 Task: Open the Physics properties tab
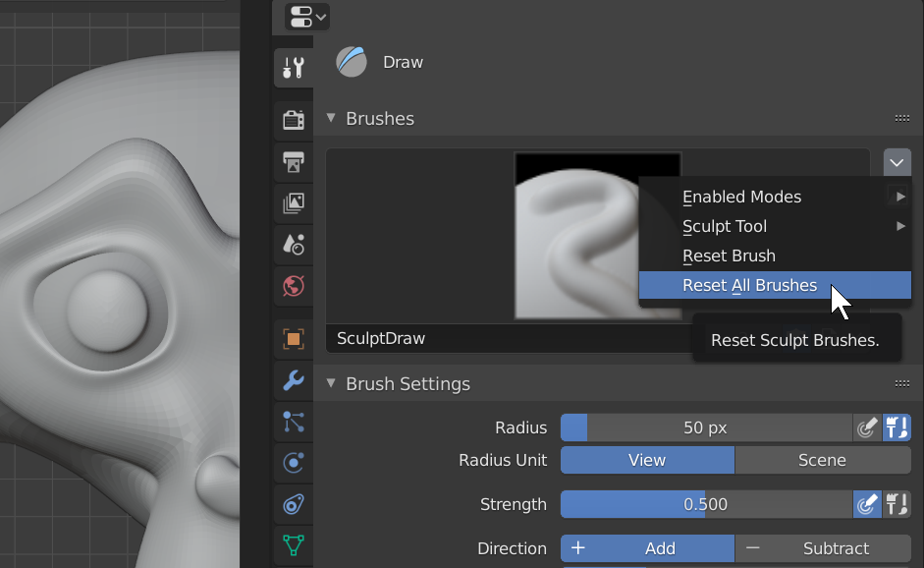tap(293, 463)
